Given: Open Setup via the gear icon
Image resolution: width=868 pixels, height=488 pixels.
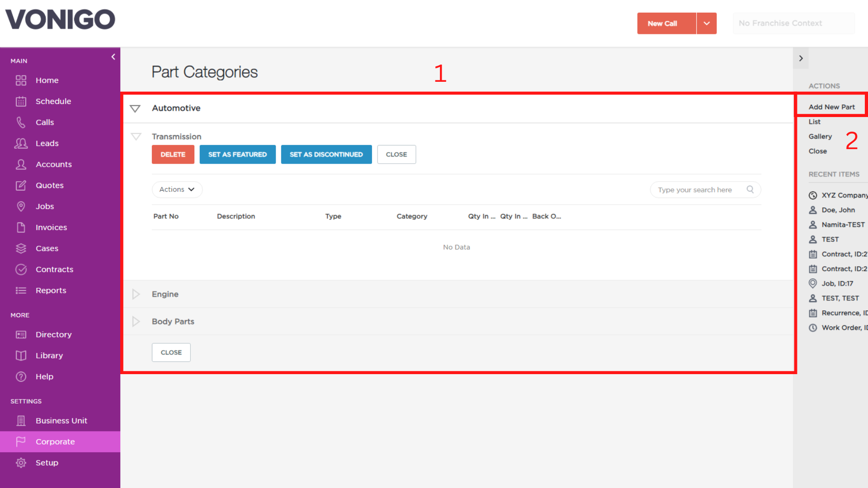Looking at the screenshot, I should tap(21, 463).
